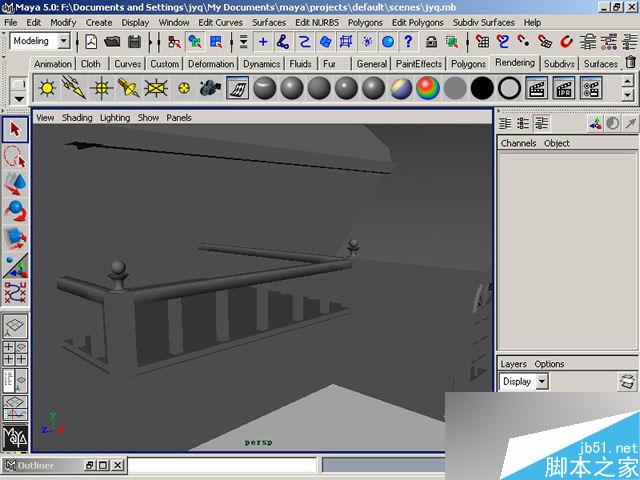Choose persp/graph editor layout preset
The width and height of the screenshot is (640, 480).
(x=15, y=408)
